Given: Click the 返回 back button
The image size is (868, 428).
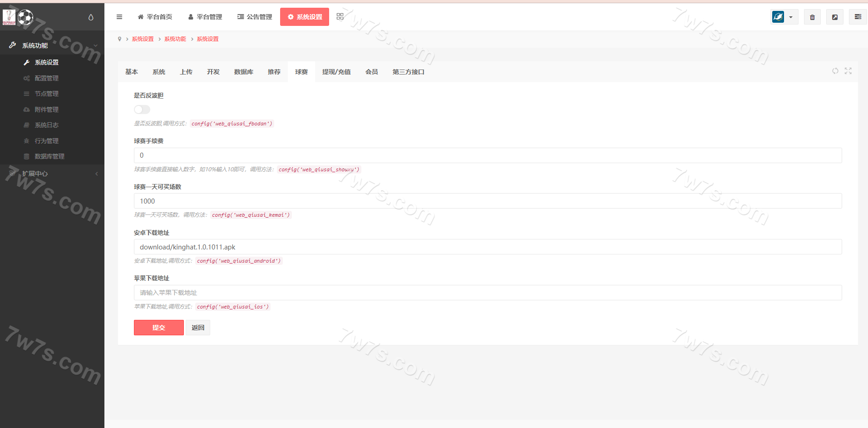Looking at the screenshot, I should [x=198, y=328].
